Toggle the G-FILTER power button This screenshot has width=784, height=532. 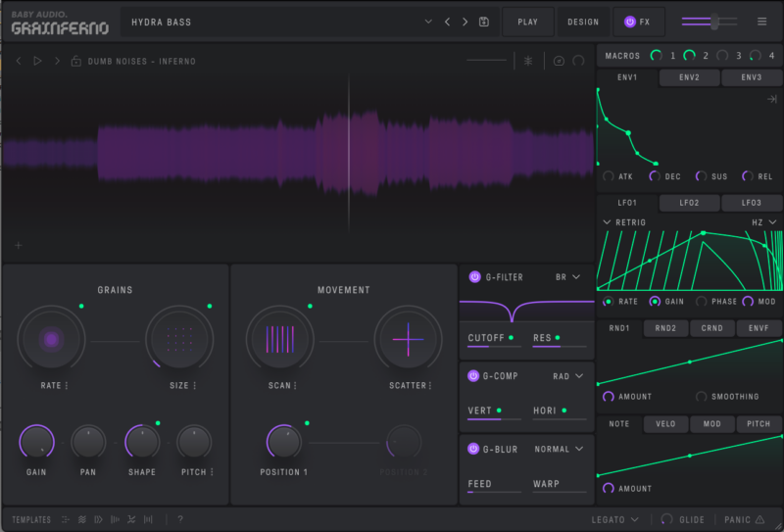[474, 276]
